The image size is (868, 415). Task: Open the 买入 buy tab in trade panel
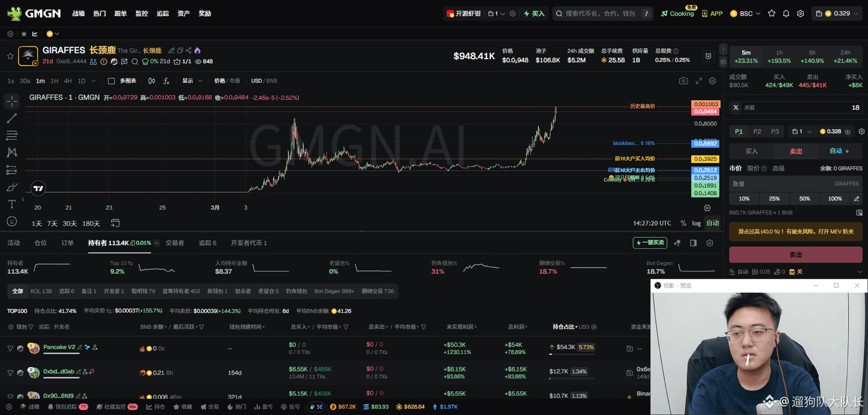click(x=752, y=151)
